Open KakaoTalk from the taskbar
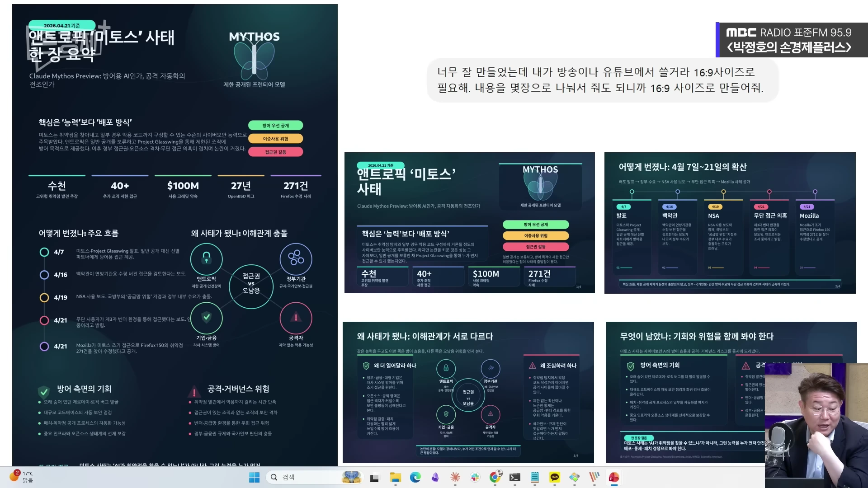Screen dimensions: 868x488 pos(555,477)
